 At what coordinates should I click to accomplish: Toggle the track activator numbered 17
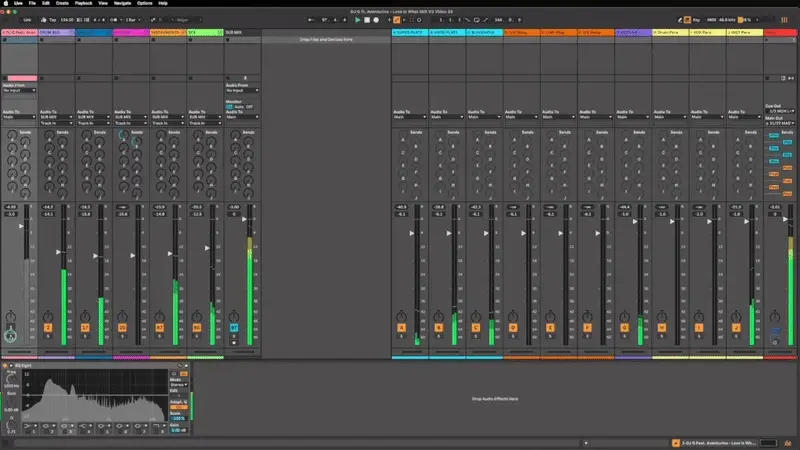click(x=85, y=328)
